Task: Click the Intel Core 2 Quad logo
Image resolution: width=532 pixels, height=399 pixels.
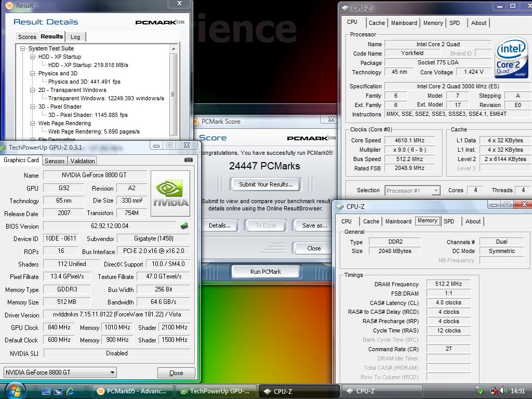Action: 511,58
